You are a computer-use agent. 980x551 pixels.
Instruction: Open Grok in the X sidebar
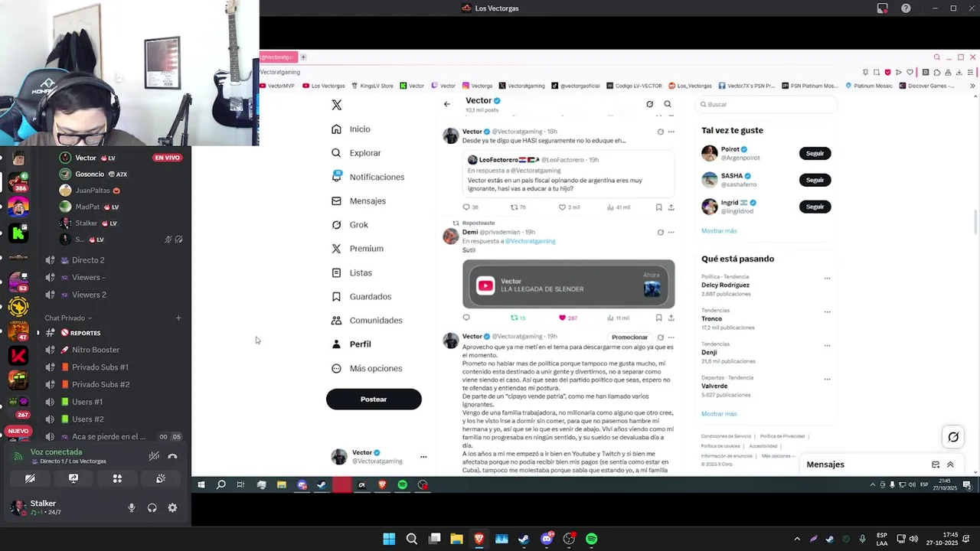click(x=350, y=225)
